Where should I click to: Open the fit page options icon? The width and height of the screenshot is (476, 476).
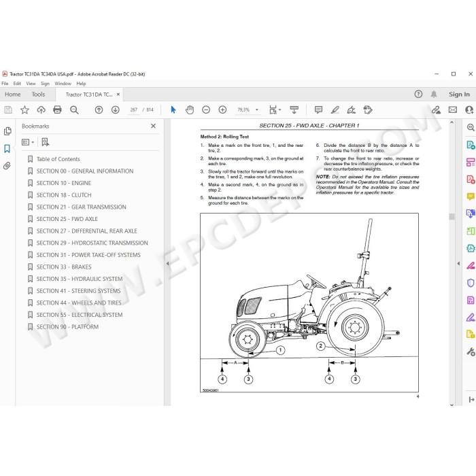275,109
